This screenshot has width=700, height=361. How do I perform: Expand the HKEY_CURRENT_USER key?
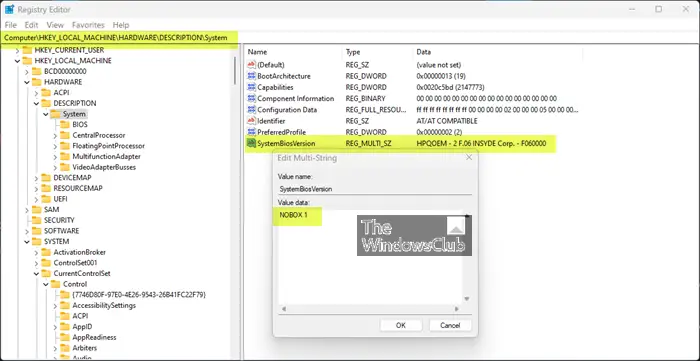pyautogui.click(x=17, y=50)
